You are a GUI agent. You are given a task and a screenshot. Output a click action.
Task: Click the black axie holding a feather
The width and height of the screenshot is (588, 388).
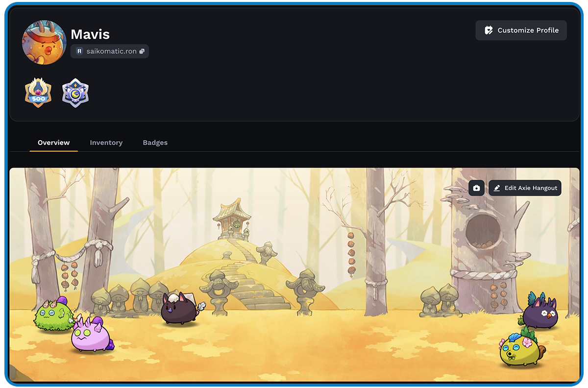182,308
